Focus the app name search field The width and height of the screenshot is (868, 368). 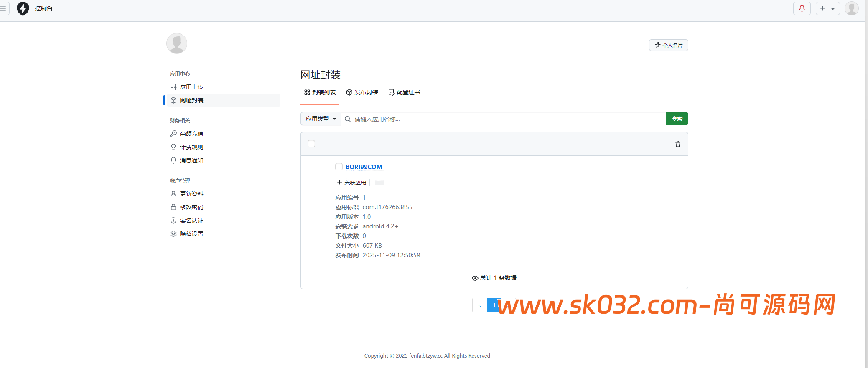504,119
